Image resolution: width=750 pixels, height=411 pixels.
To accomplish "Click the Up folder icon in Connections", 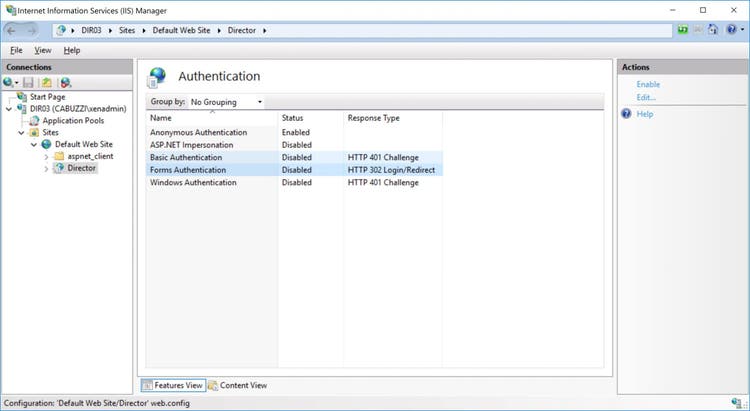I will (x=46, y=83).
